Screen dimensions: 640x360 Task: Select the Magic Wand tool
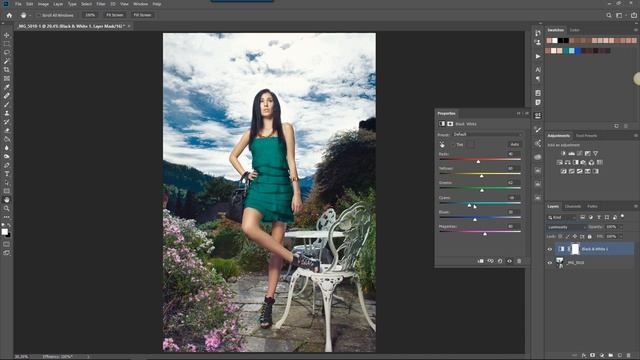click(x=7, y=61)
